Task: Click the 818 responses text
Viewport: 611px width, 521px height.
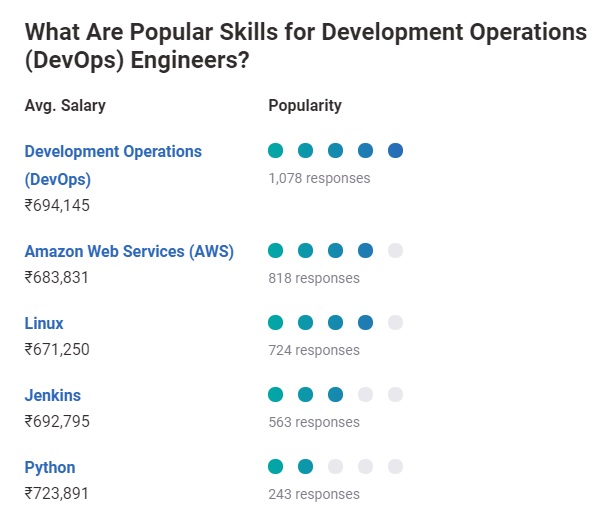Action: pyautogui.click(x=314, y=278)
